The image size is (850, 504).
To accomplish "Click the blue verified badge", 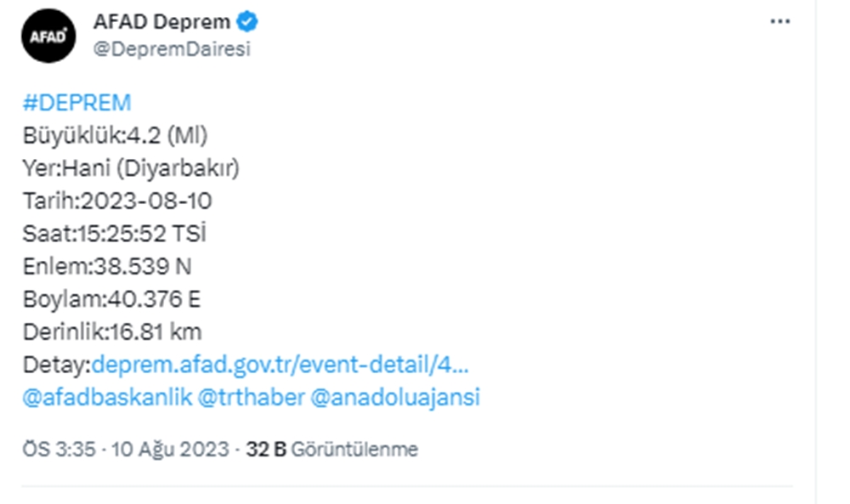I will pyautogui.click(x=247, y=22).
